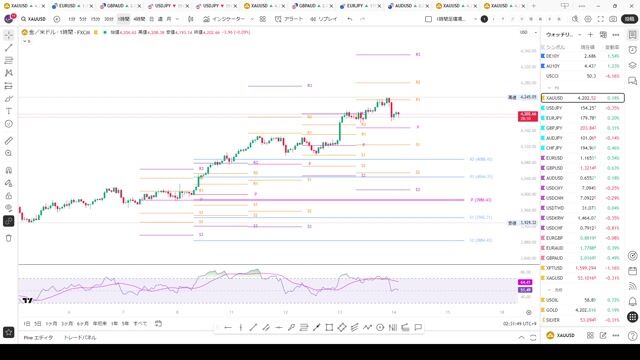Image resolution: width=640 pixels, height=360 pixels.
Task: Open the XAUUSD symbol search
Action: point(33,19)
